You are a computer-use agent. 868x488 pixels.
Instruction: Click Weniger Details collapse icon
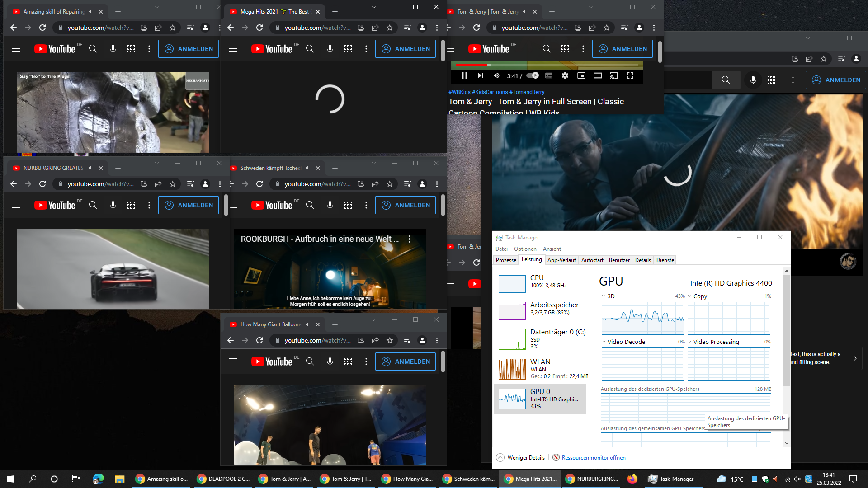(x=500, y=457)
